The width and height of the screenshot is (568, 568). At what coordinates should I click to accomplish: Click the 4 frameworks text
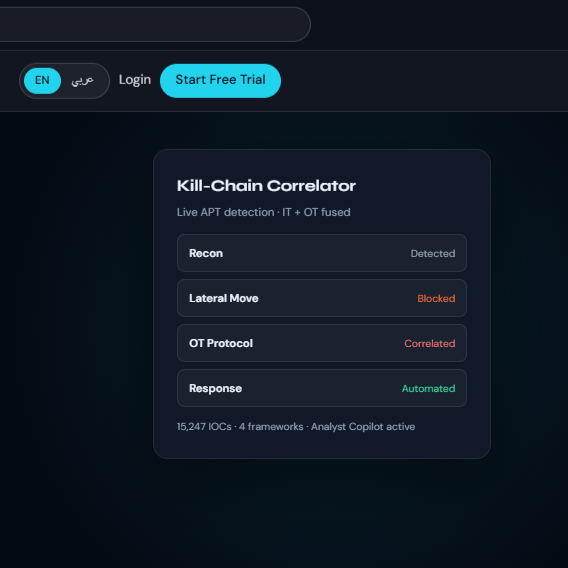pyautogui.click(x=271, y=426)
